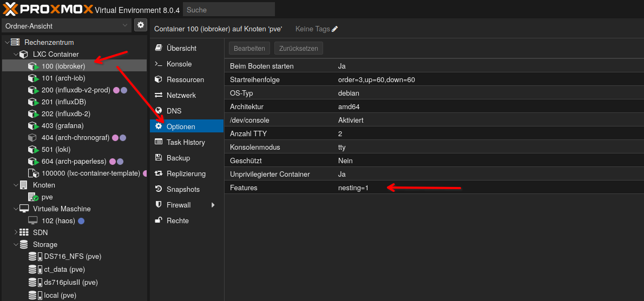Click container icon of 201 (influxDB)
This screenshot has width=644, height=301.
tap(33, 102)
